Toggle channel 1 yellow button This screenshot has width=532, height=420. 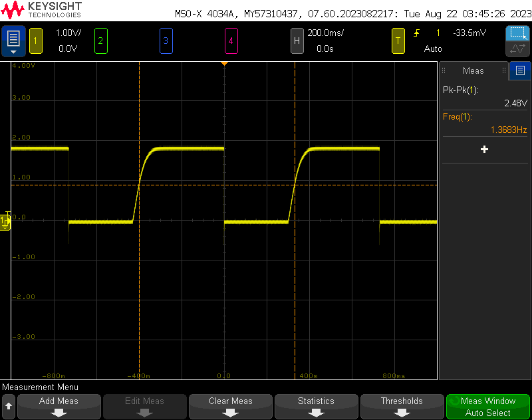coord(35,41)
